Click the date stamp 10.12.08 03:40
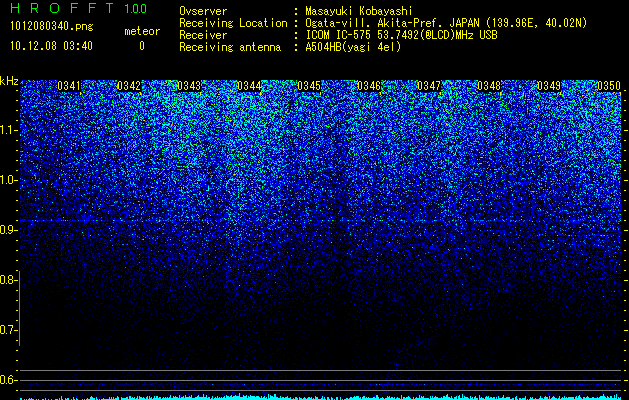This screenshot has height=400, width=629. (x=51, y=46)
